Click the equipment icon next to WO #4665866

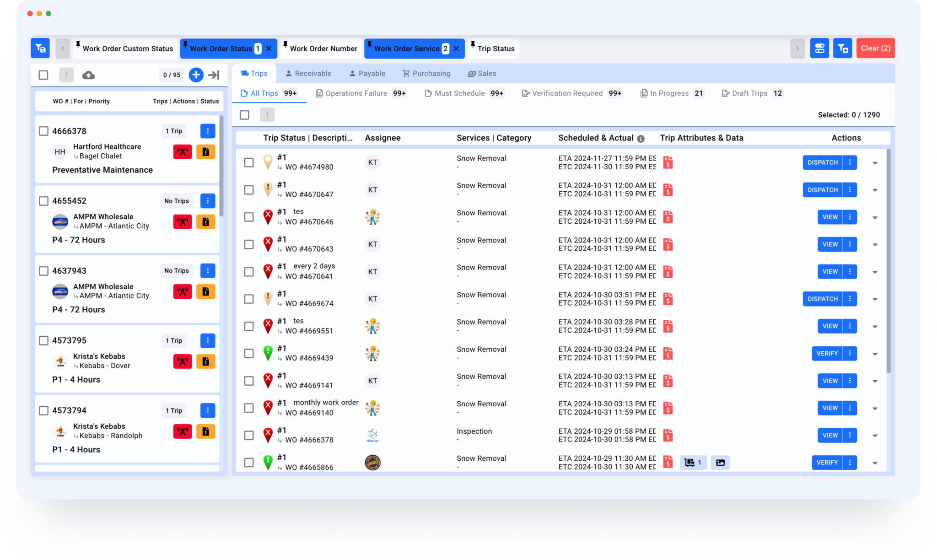tap(692, 463)
